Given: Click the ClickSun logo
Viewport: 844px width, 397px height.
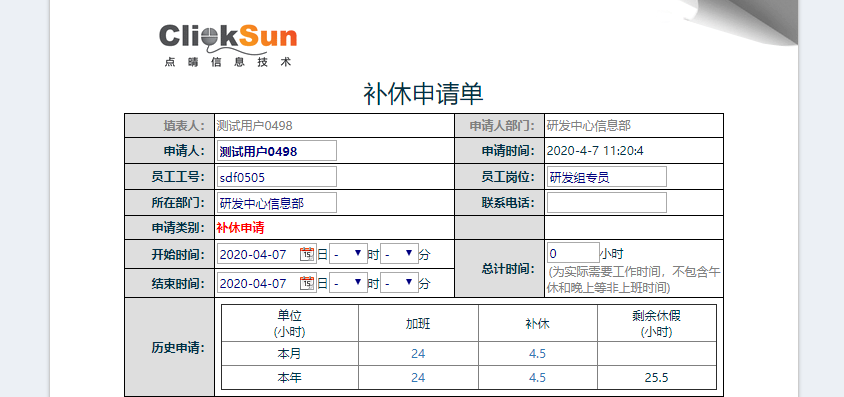Looking at the screenshot, I should coord(228,45).
